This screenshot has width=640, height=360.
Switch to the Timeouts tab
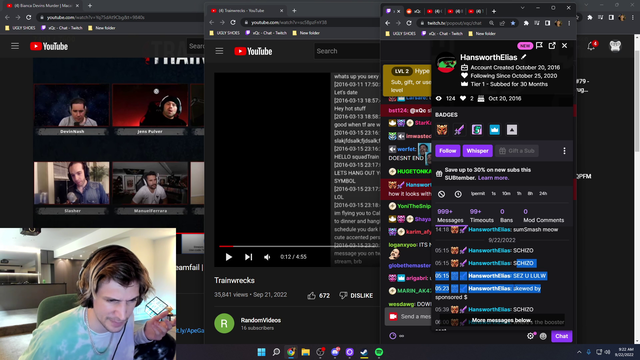coord(482,216)
